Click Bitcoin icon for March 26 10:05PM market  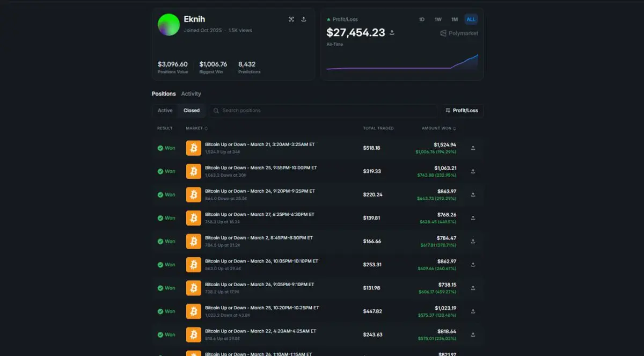click(194, 265)
